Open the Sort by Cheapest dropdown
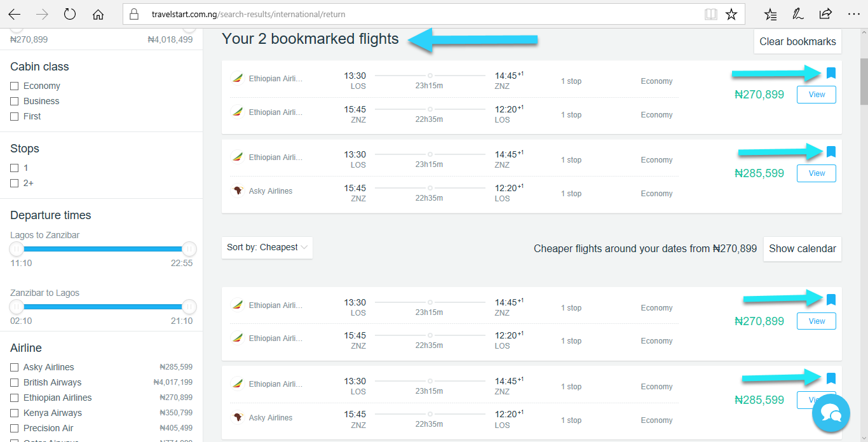Image resolution: width=868 pixels, height=442 pixels. [267, 248]
